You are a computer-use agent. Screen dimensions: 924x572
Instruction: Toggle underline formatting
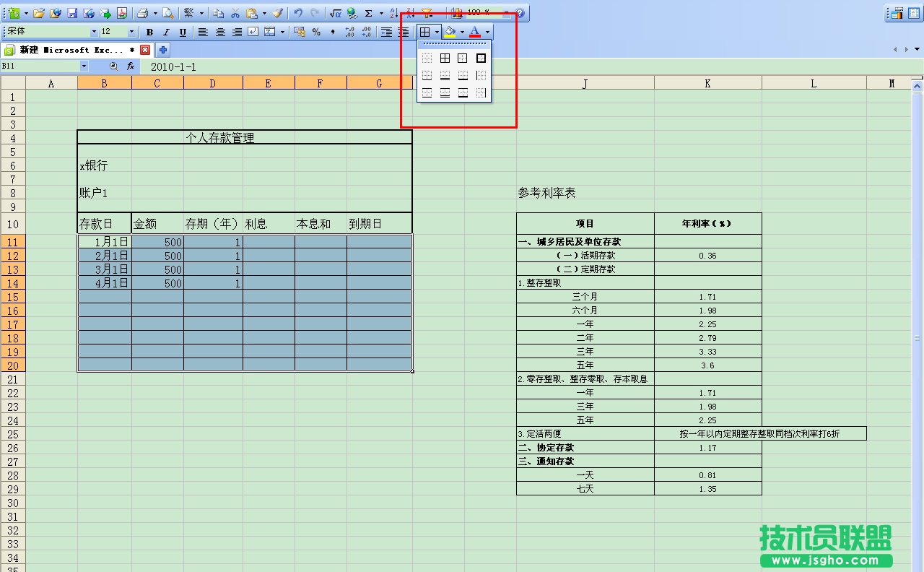point(183,31)
